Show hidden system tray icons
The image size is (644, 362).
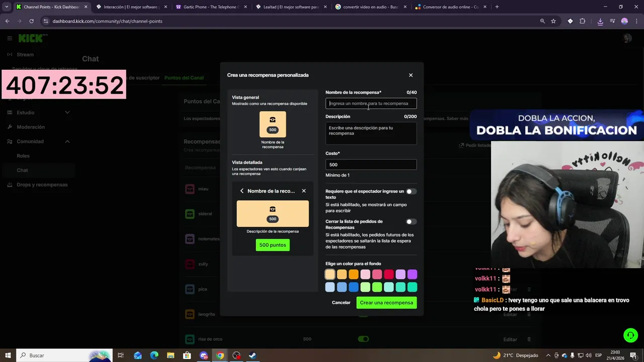click(x=548, y=355)
